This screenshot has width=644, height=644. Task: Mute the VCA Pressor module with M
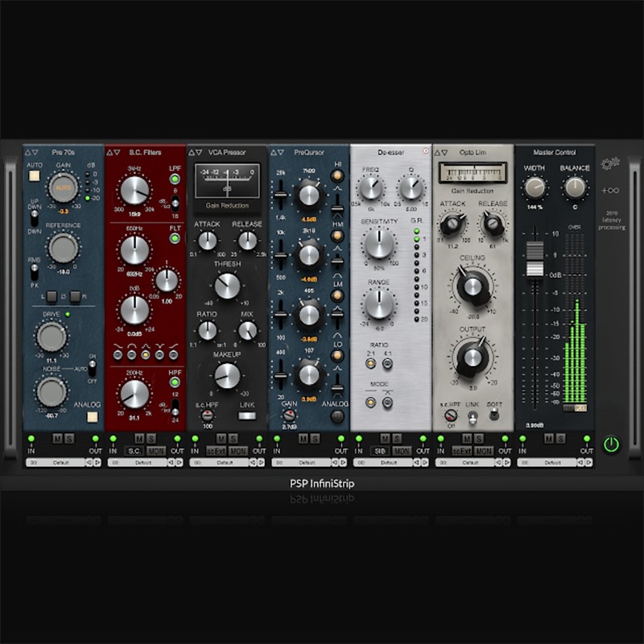click(221, 439)
